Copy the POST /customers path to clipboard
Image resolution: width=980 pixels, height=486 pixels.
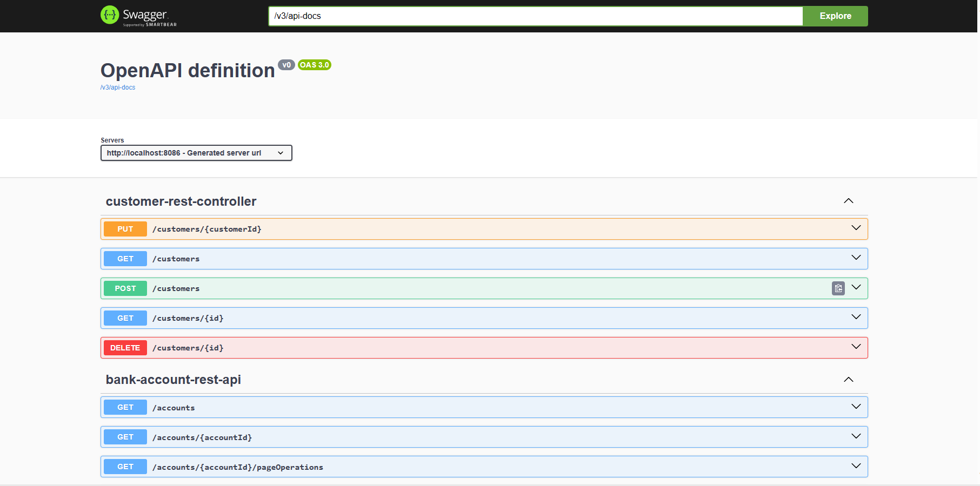click(x=838, y=288)
